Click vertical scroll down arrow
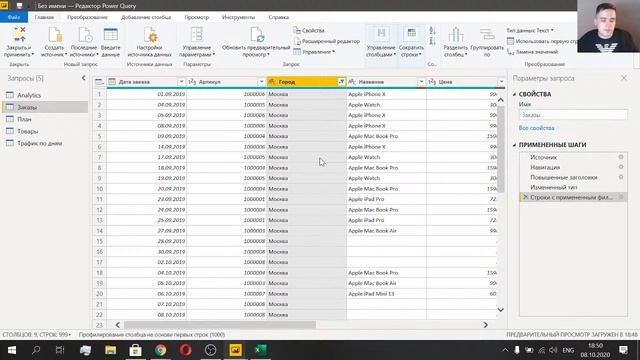This screenshot has height=360, width=640. pos(501,310)
